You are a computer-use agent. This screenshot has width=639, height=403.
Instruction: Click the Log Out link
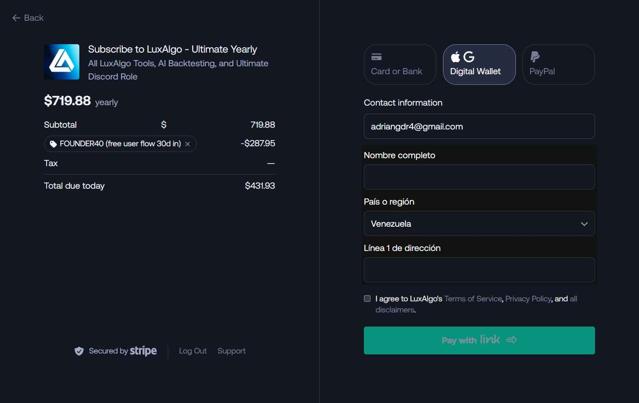[193, 351]
